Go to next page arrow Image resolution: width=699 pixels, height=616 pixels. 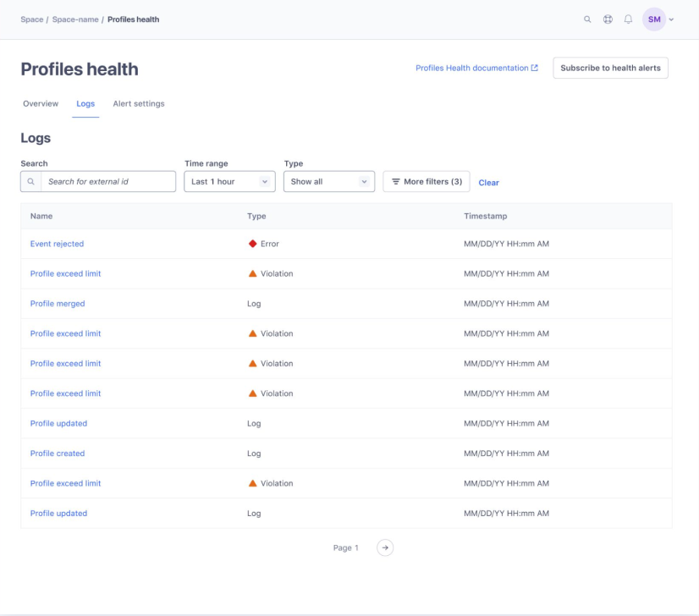385,547
